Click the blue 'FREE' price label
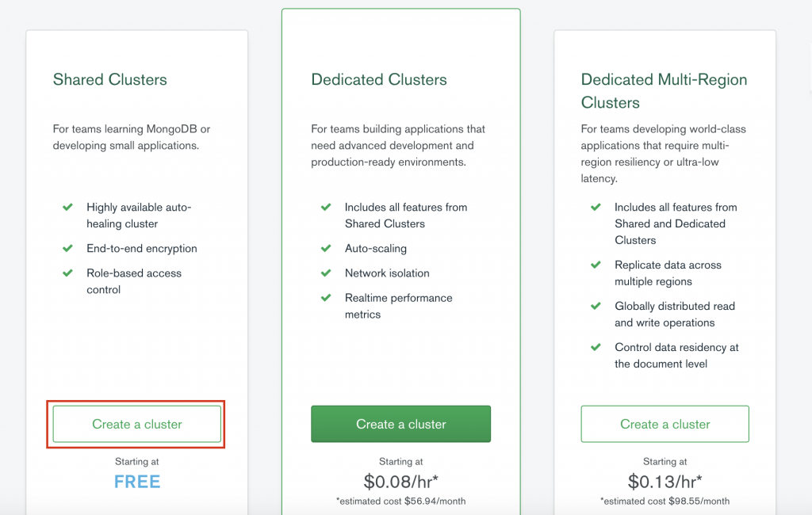Viewport: 812px width, 515px height. click(x=137, y=482)
